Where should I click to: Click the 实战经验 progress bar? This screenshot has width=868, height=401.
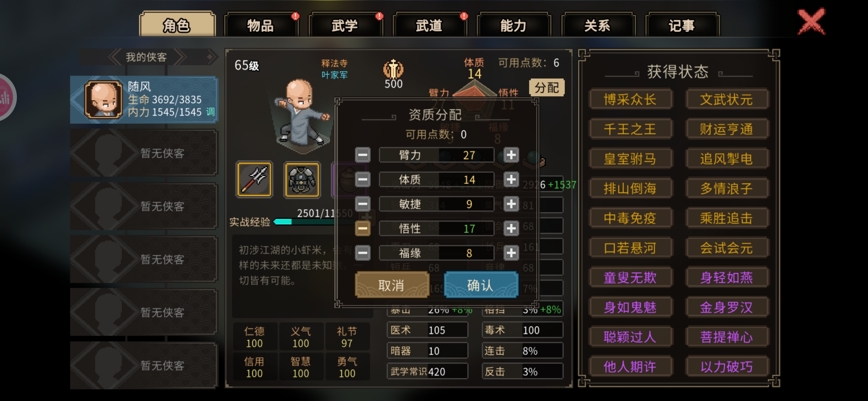[304, 222]
